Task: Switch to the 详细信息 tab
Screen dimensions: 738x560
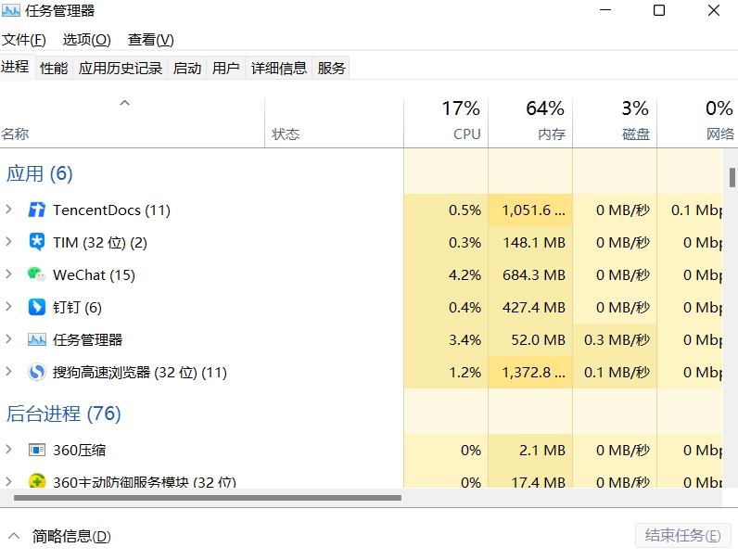Action: click(x=278, y=68)
